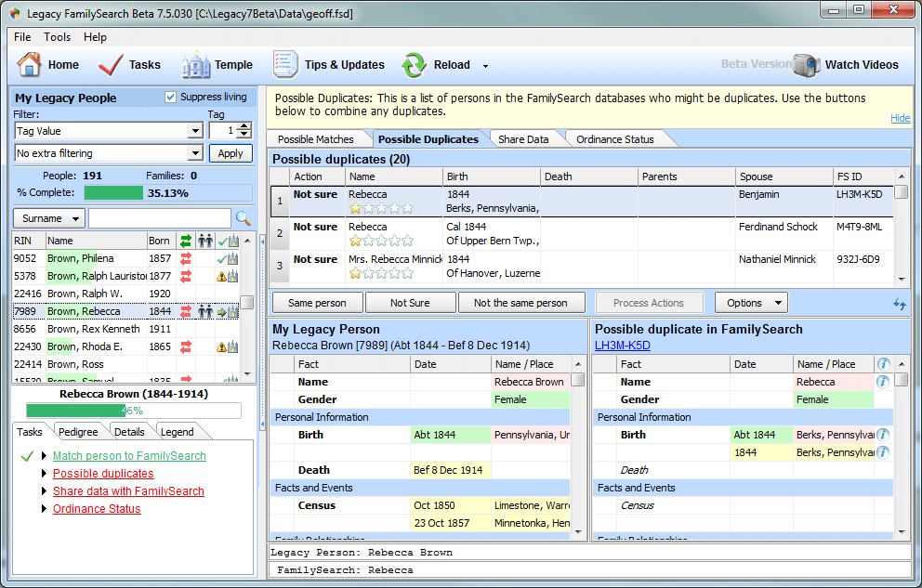Open the Options dropdown button
Image resolution: width=922 pixels, height=588 pixels.
pos(752,303)
